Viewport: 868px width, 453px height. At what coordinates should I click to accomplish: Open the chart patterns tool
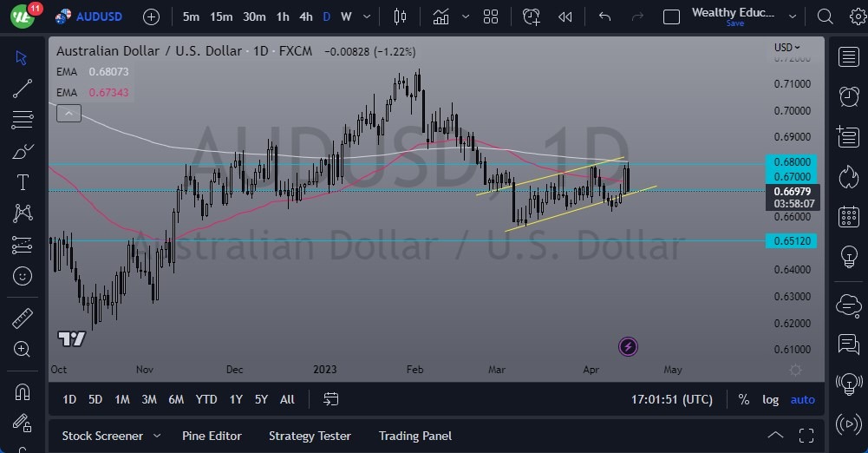tap(23, 213)
